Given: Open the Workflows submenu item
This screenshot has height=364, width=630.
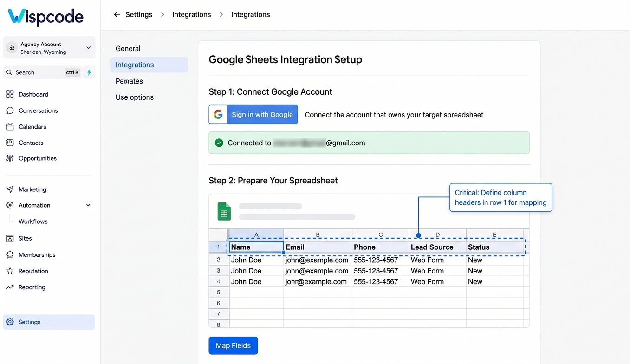Looking at the screenshot, I should coord(33,221).
